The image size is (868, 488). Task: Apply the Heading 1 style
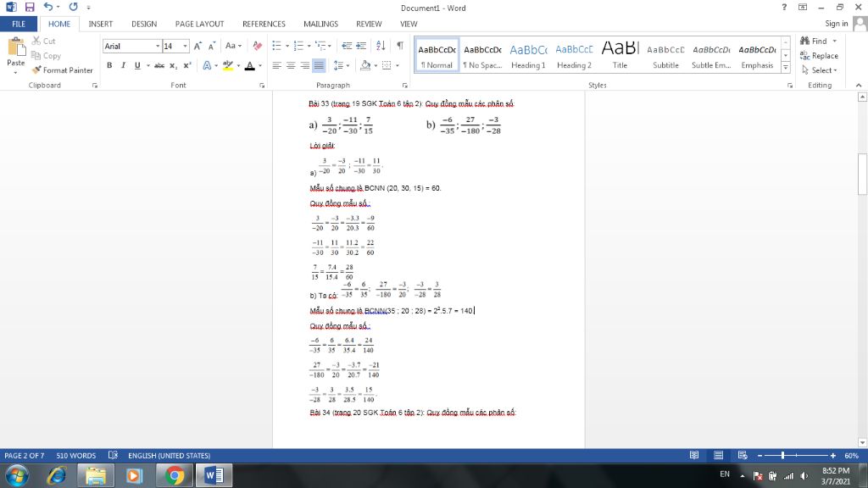click(528, 55)
